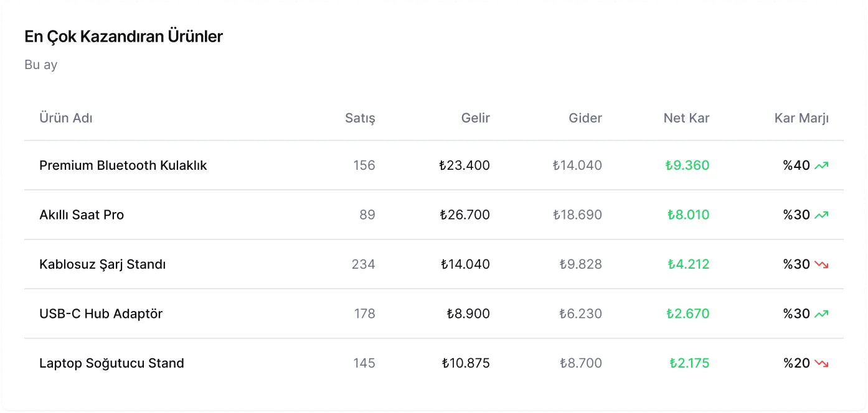The width and height of the screenshot is (868, 413).
Task: Open the Laptop Soğutucu Stand product
Action: 111,363
